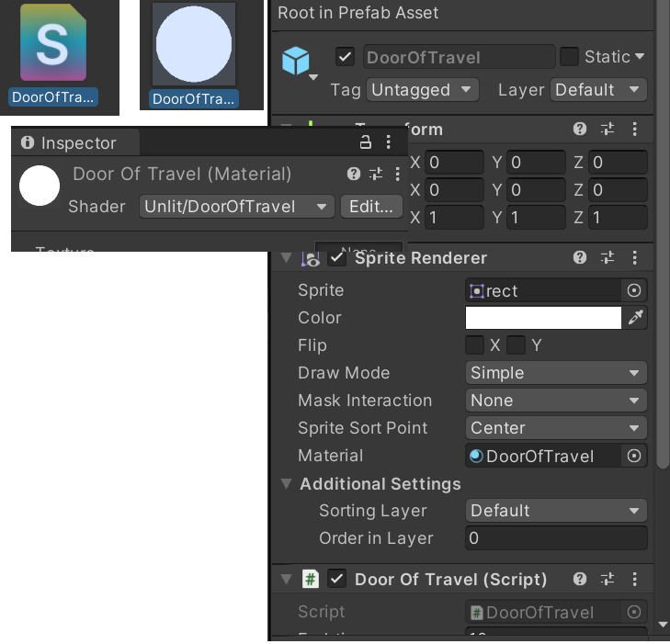
Task: Open the Door Of Travel Material options menu
Action: [x=398, y=175]
